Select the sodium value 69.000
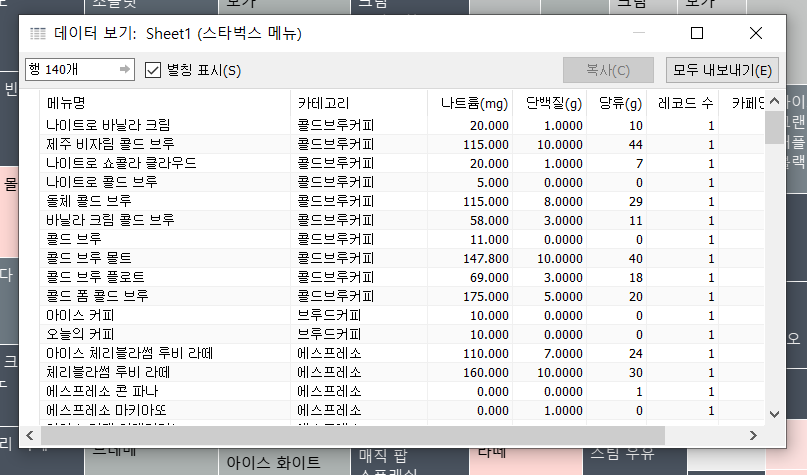807x475 pixels. click(x=488, y=277)
